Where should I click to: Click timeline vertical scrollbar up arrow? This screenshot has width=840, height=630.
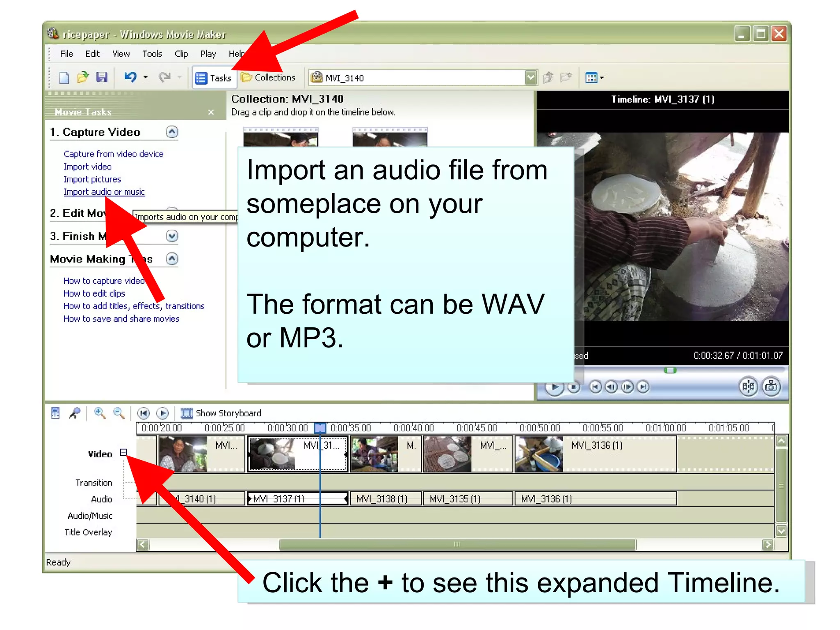(x=781, y=442)
